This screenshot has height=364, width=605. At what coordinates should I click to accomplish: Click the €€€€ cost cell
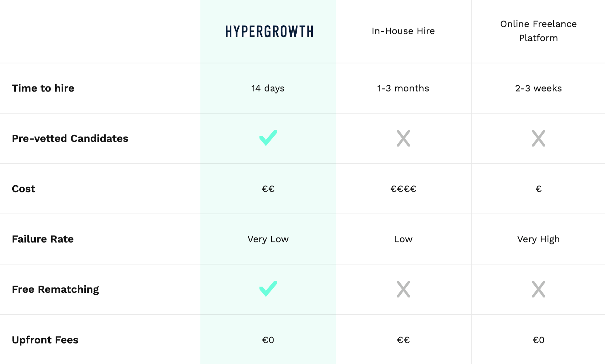pyautogui.click(x=403, y=189)
